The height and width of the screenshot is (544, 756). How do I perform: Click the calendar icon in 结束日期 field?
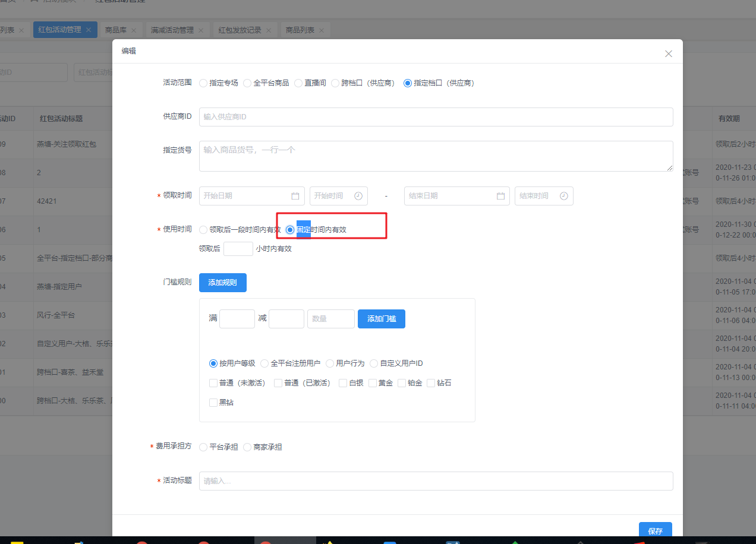point(500,196)
